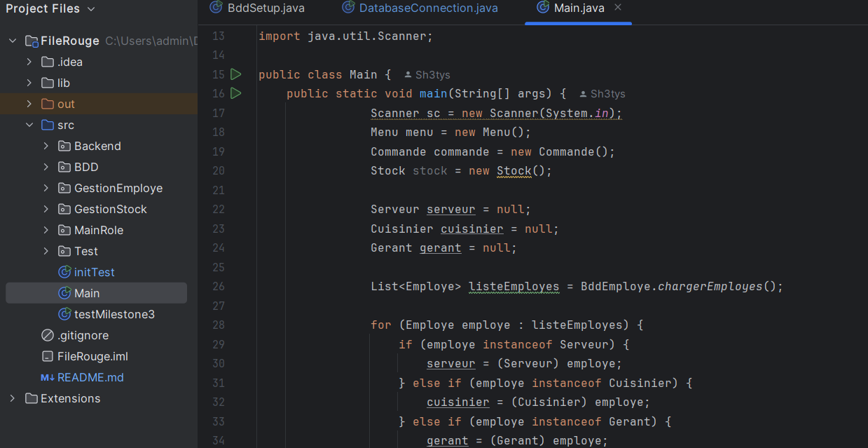Select the FileRouge project folder icon
Screen dimensions: 868x448
pos(31,41)
